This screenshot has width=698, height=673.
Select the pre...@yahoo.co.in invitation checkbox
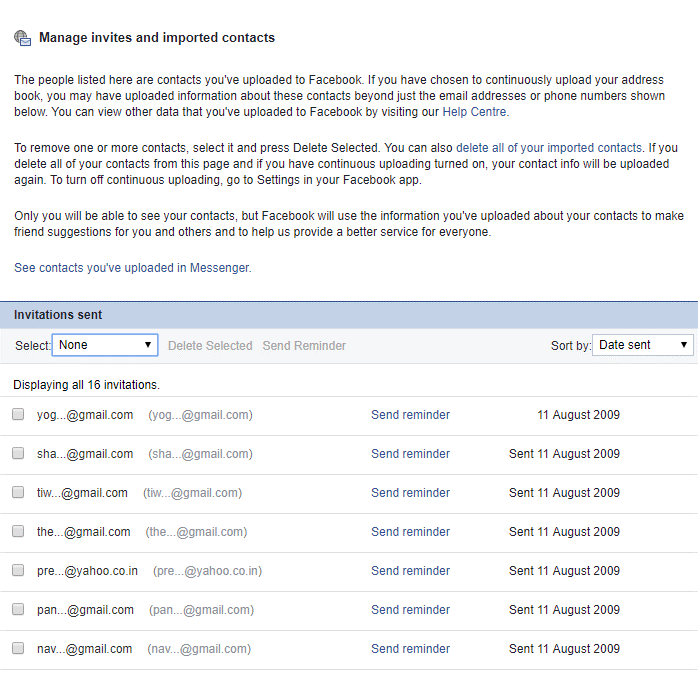tap(18, 570)
